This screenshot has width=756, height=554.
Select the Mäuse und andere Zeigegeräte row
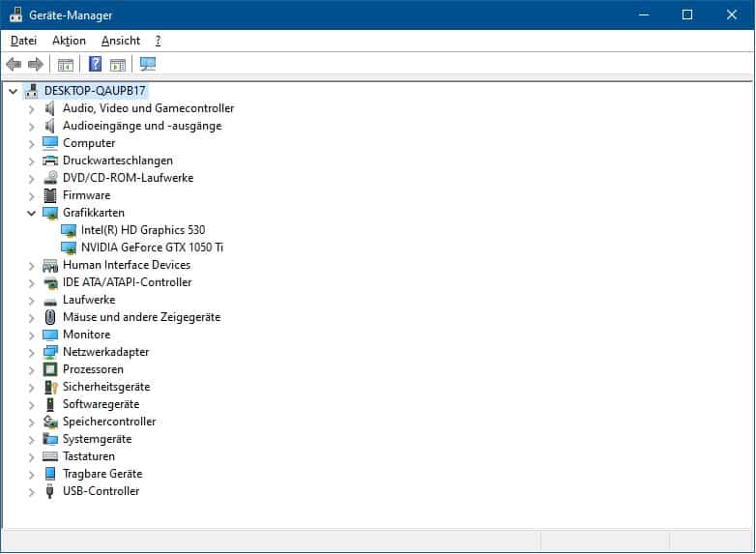[x=142, y=317]
